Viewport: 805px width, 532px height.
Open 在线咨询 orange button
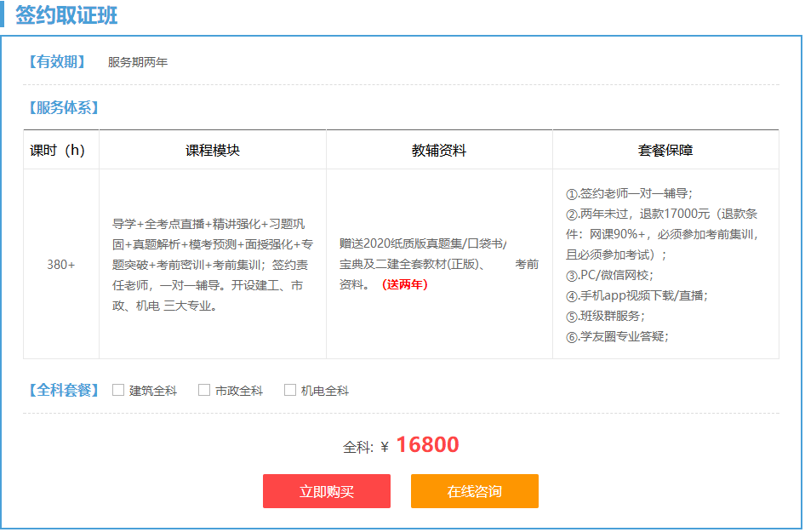click(474, 491)
